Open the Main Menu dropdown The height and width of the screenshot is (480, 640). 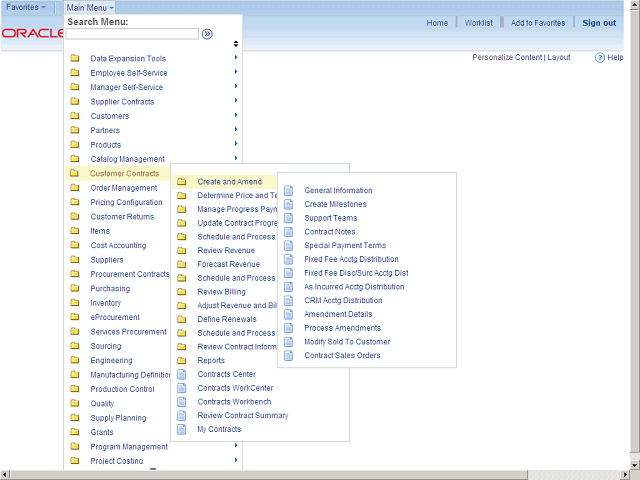click(x=90, y=8)
